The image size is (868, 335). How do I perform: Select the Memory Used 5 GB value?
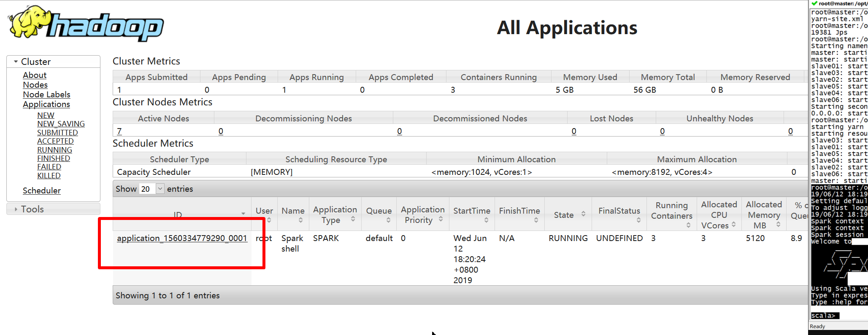(565, 90)
